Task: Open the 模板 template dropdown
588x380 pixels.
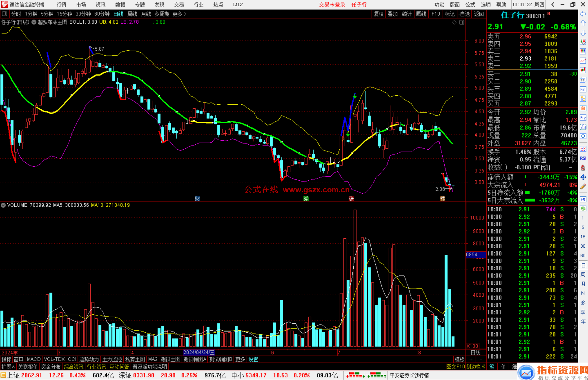Action: (x=460, y=359)
